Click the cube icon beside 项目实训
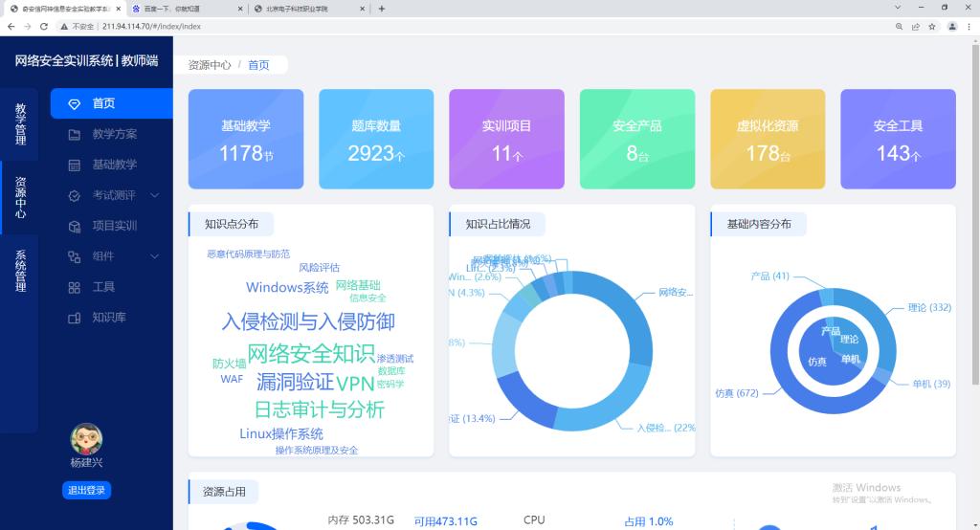This screenshot has width=980, height=530. [x=74, y=226]
